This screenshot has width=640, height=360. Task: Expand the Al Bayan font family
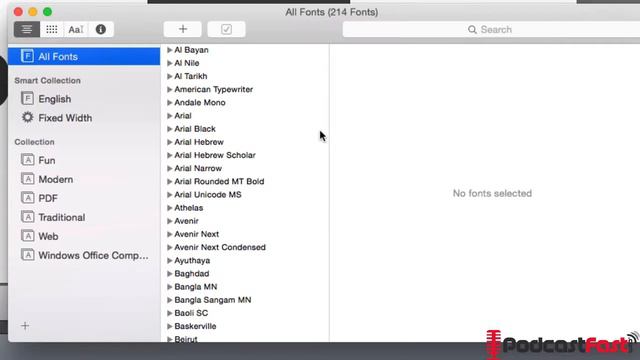(169, 50)
